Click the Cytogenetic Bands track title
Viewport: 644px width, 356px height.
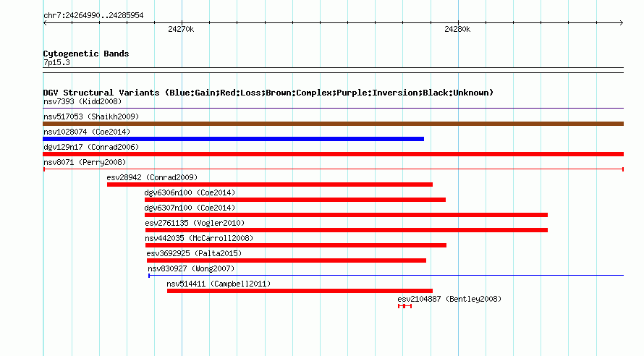click(x=86, y=54)
